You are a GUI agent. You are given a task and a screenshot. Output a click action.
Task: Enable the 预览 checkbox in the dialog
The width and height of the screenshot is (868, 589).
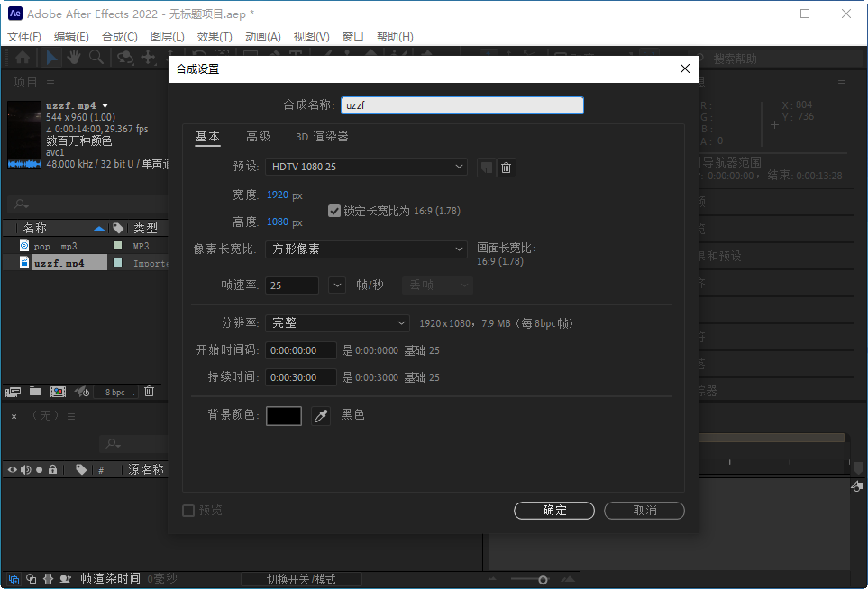[188, 511]
